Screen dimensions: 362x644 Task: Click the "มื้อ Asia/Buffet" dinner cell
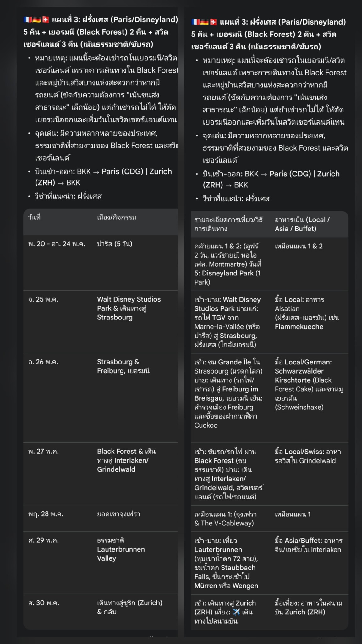coord(308,545)
